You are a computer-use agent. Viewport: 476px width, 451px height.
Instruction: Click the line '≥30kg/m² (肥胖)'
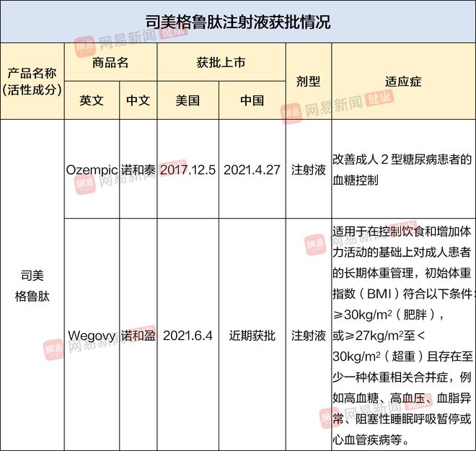(x=388, y=315)
